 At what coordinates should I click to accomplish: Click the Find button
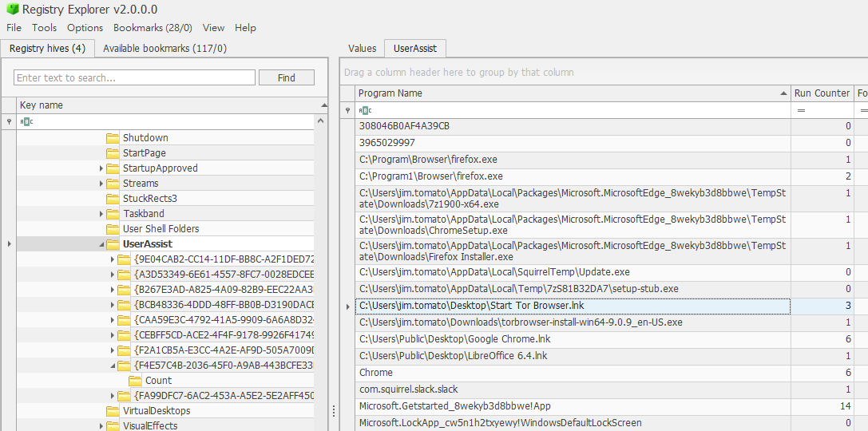coord(286,77)
